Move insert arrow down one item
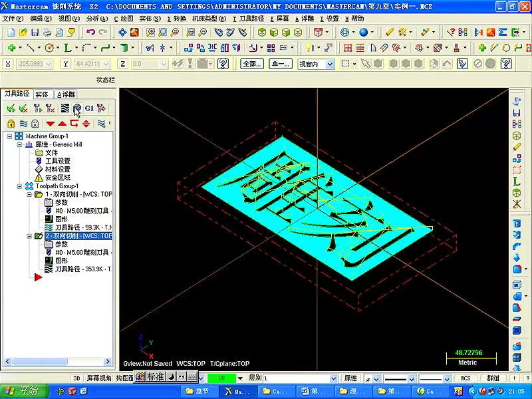Screen dimensions: 532x399 click(51, 124)
